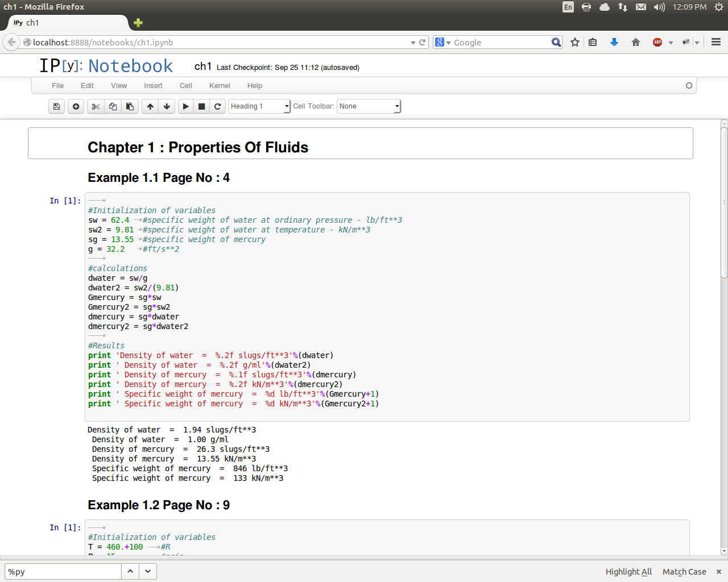Expand the Cell Toolbar dropdown set to None
The height and width of the screenshot is (582, 728).
click(x=369, y=106)
